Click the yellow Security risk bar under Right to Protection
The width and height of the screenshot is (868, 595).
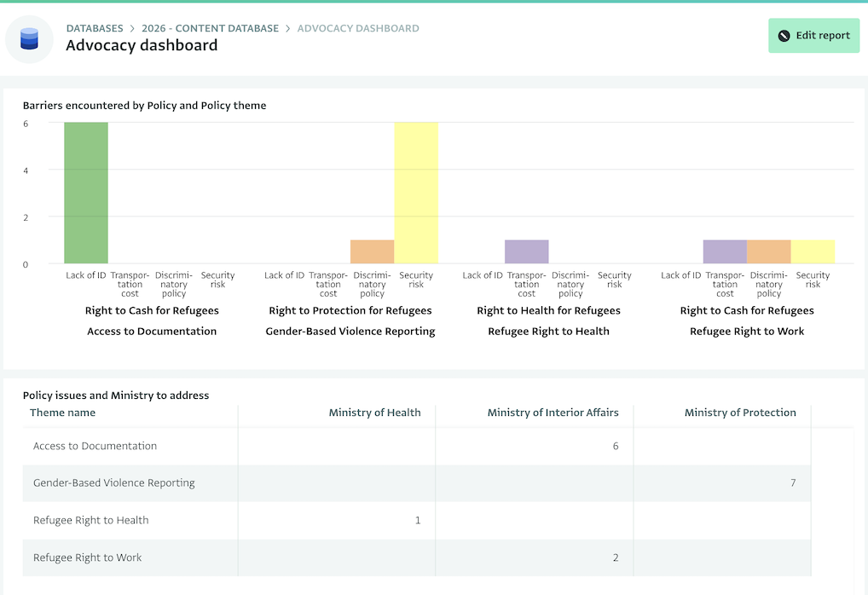click(416, 192)
